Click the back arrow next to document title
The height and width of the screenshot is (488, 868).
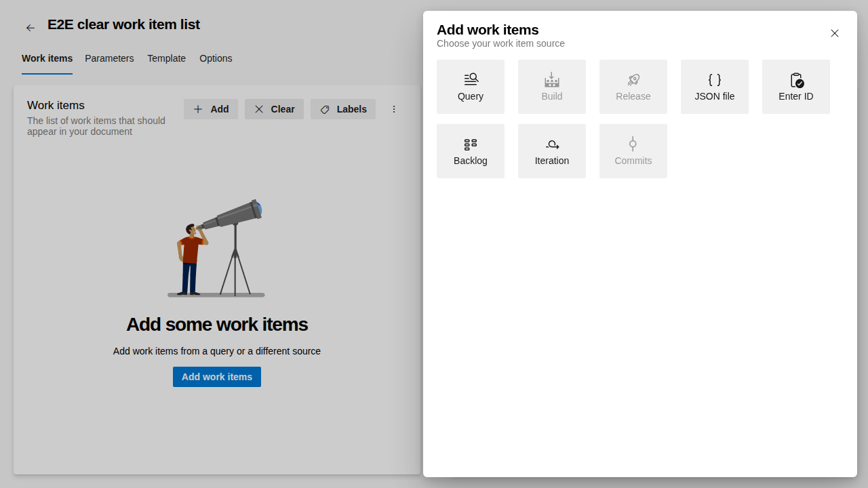point(30,27)
